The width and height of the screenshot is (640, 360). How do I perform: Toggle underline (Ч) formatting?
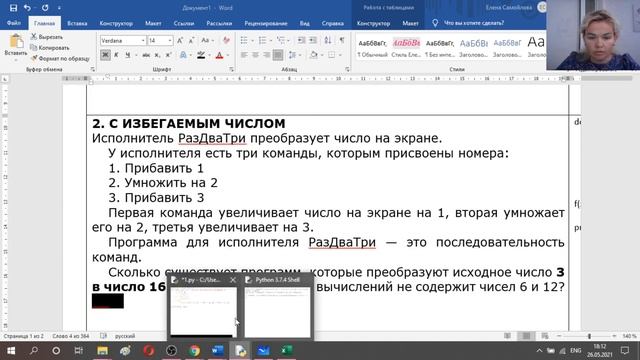coord(127,55)
